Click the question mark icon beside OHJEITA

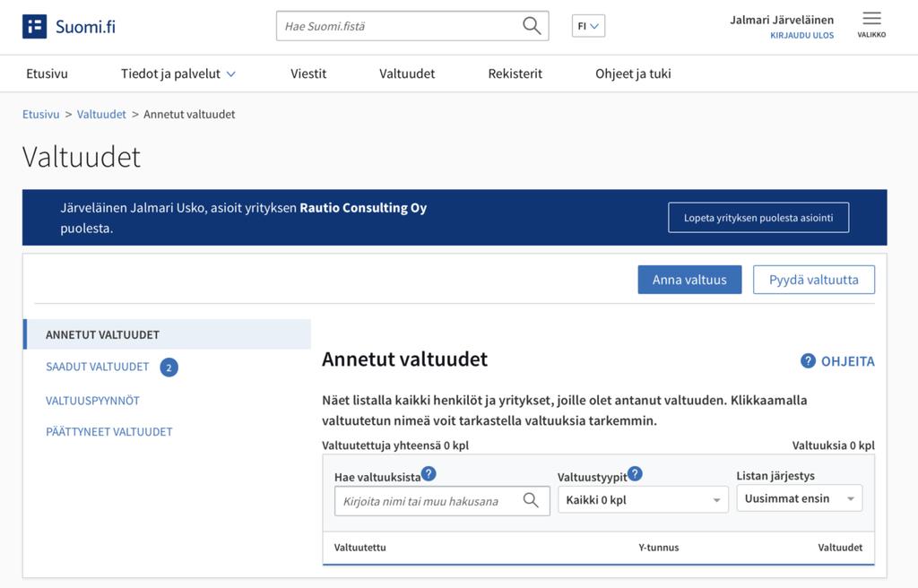pos(808,360)
